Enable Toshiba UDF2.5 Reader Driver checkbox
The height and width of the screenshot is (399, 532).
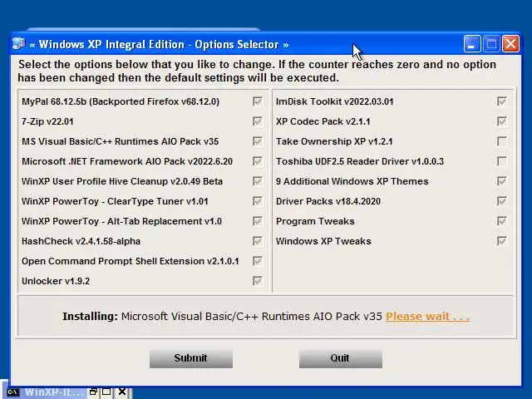click(502, 161)
